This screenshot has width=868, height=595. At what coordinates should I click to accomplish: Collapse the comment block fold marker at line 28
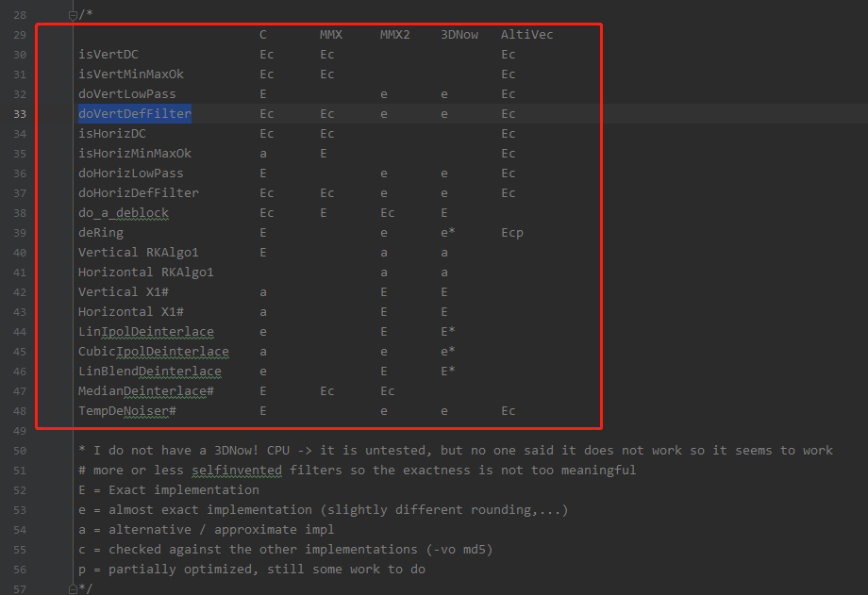click(x=74, y=15)
